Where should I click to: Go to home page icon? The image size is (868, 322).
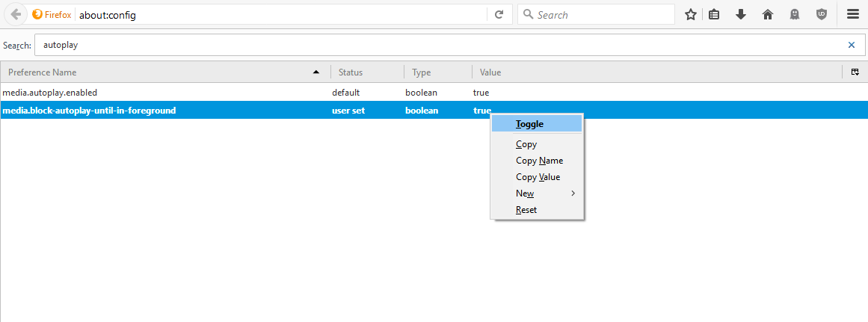768,15
